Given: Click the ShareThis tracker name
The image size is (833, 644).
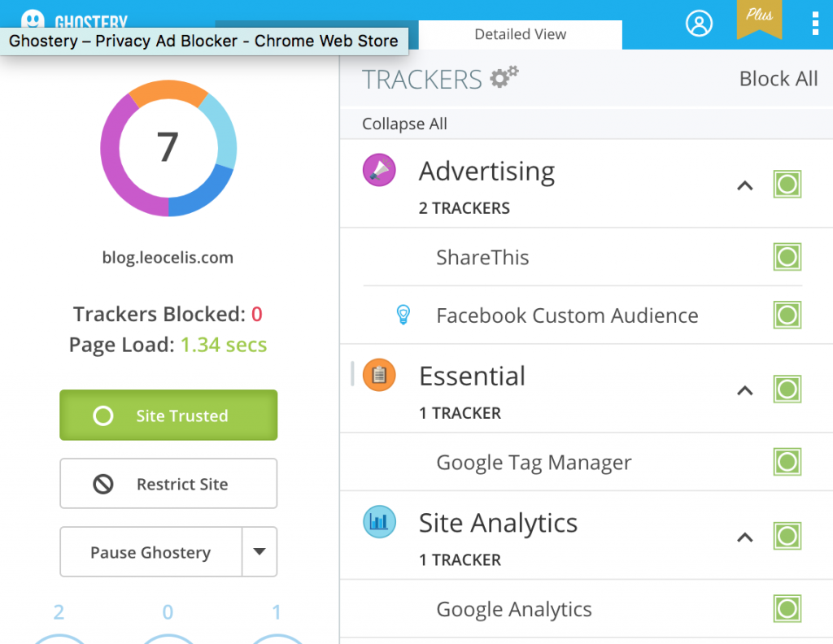Looking at the screenshot, I should (482, 258).
